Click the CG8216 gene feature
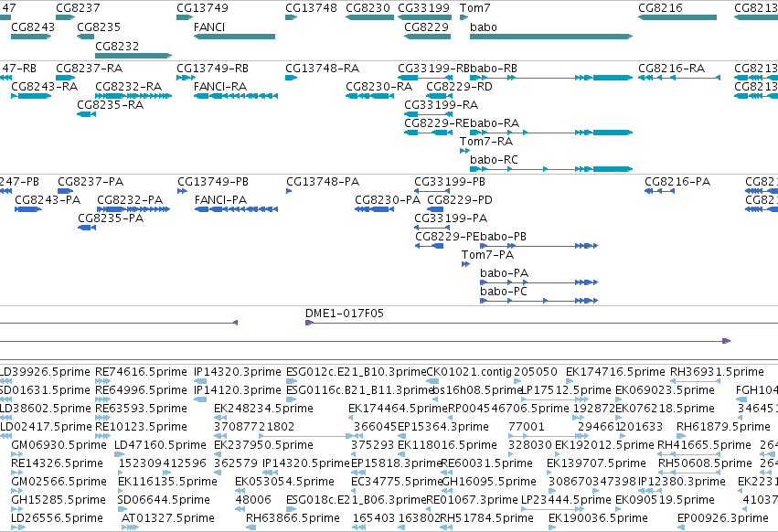Screen dimensions: 778x532 tap(677, 17)
